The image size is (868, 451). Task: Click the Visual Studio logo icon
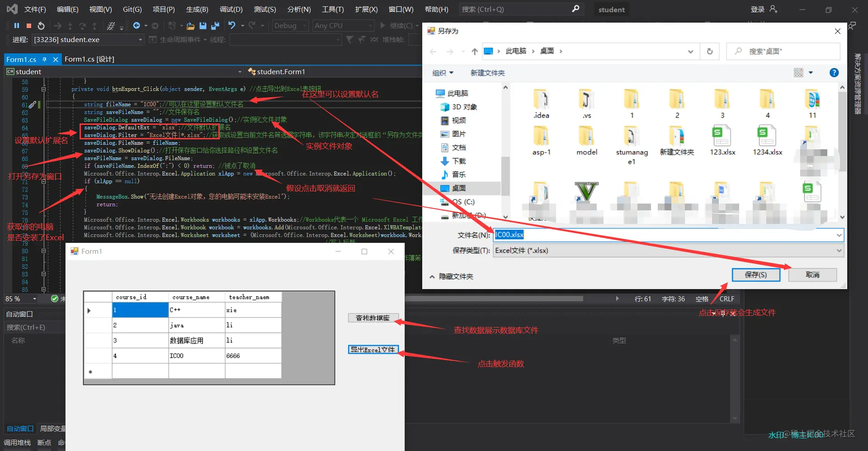(12, 9)
